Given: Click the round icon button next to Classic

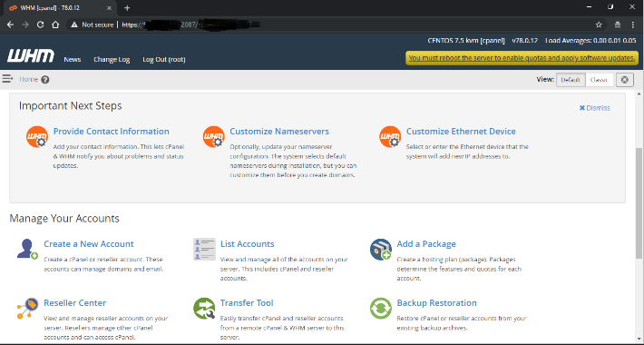Looking at the screenshot, I should (x=625, y=80).
